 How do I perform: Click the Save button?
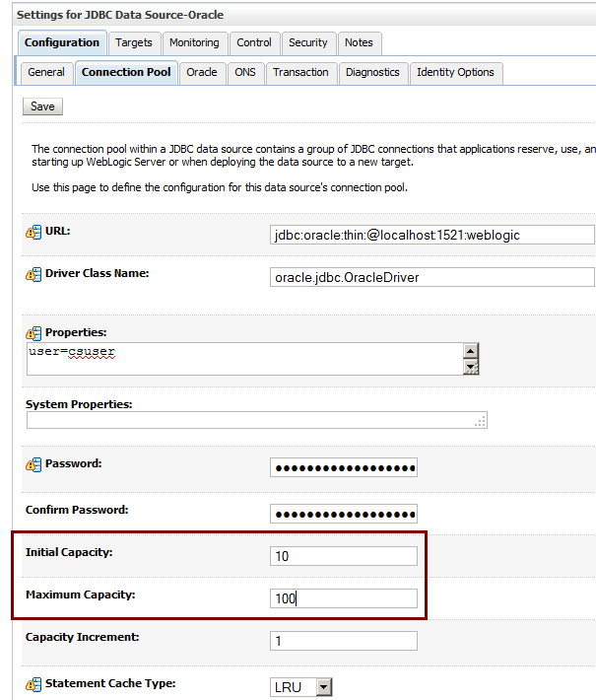(x=42, y=106)
